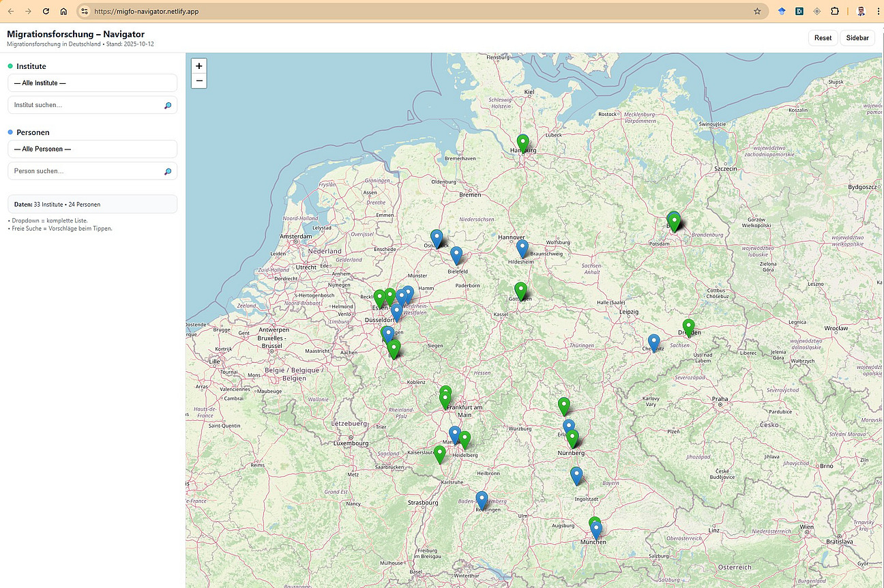Open the browser extensions puzzle icon
Image resolution: width=884 pixels, height=588 pixels.
834,11
